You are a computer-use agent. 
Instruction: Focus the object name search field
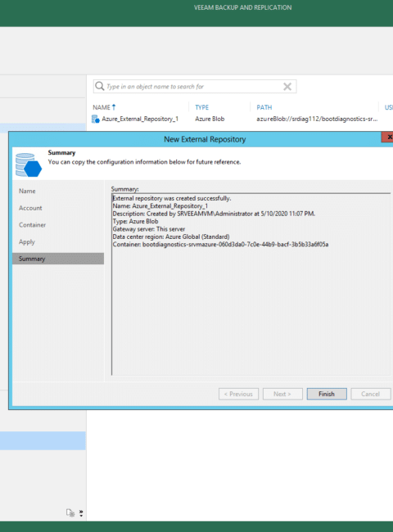point(195,87)
